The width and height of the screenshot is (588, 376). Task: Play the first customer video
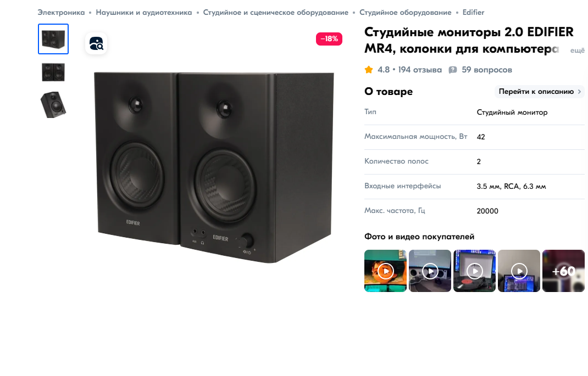(x=385, y=271)
